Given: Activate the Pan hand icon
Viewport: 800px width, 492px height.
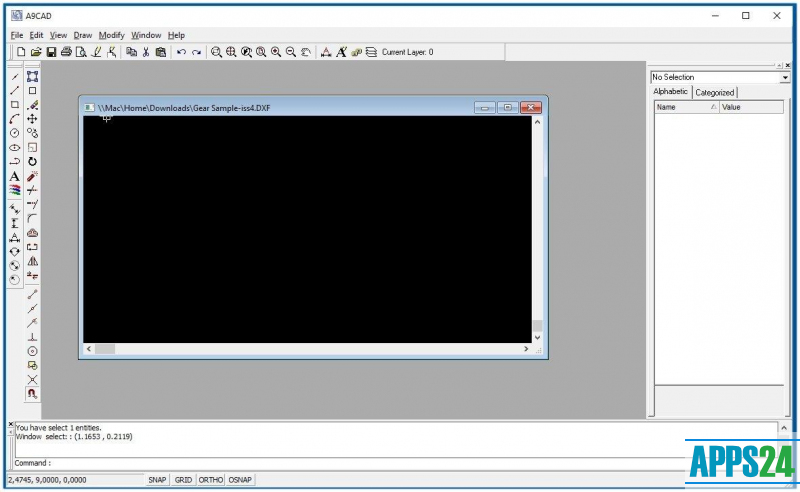Looking at the screenshot, I should [x=306, y=52].
